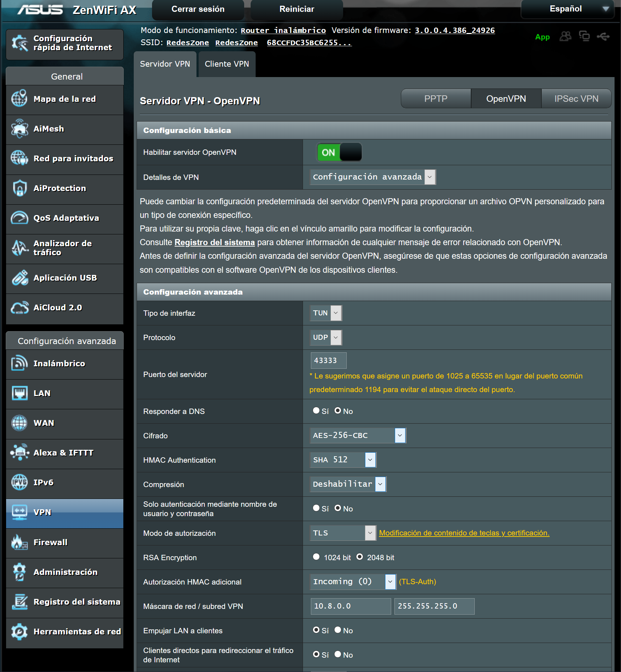
Task: Click the Reiniciar button
Action: 297,9
